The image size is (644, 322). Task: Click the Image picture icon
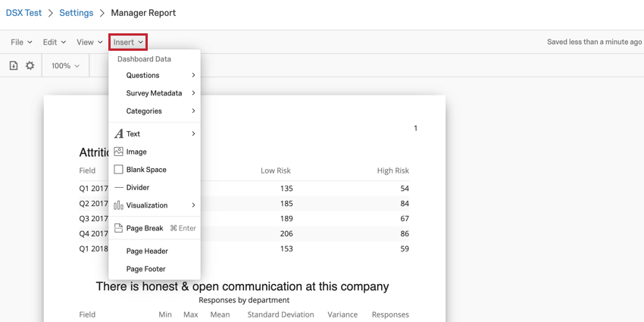[119, 152]
